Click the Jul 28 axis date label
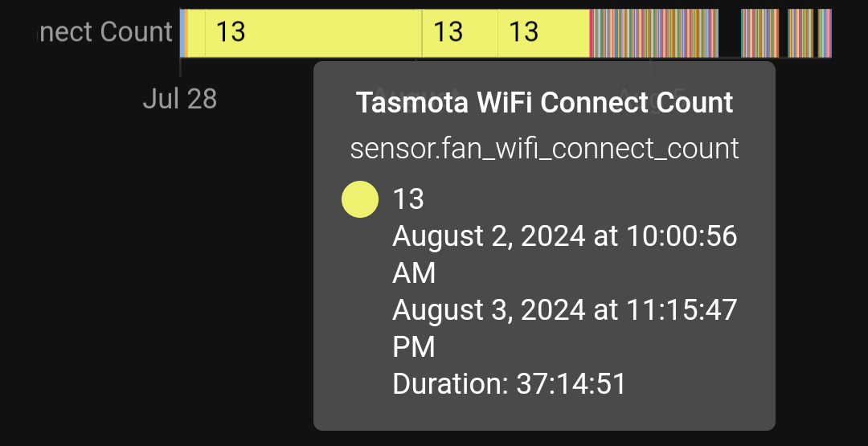868x446 pixels. tap(180, 100)
